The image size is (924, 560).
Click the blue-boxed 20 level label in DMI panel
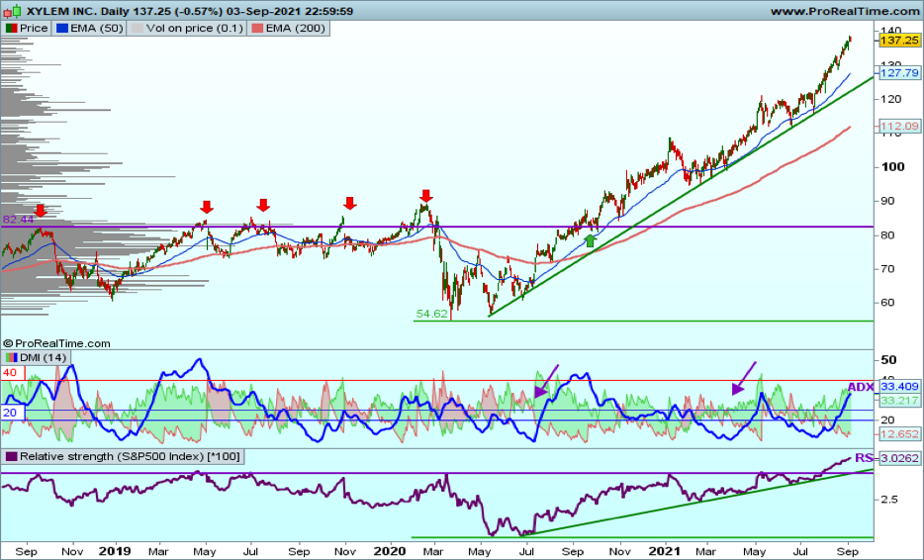[11, 413]
